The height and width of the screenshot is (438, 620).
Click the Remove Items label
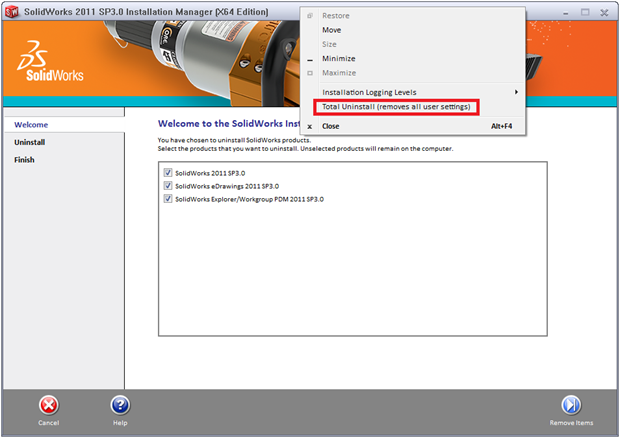coord(571,423)
